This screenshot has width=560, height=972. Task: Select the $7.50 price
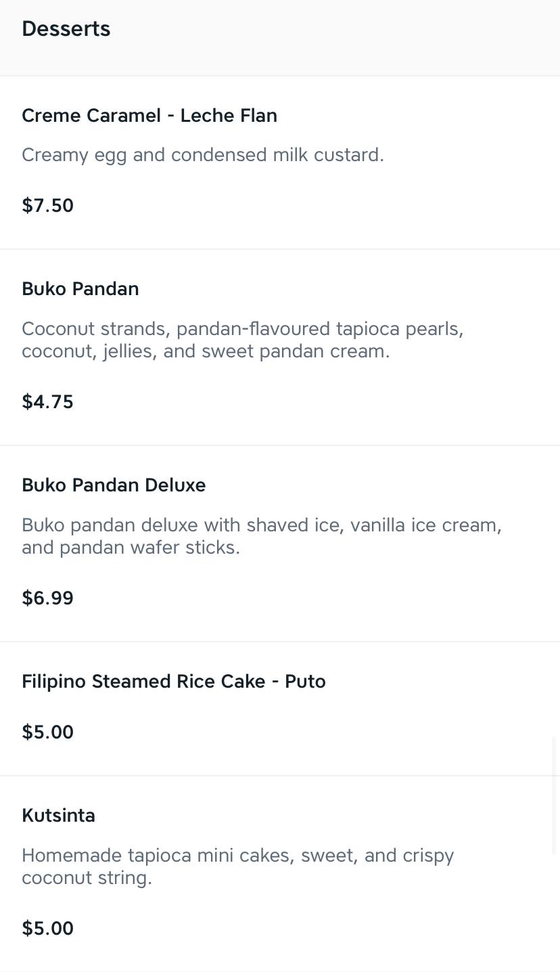pos(48,206)
